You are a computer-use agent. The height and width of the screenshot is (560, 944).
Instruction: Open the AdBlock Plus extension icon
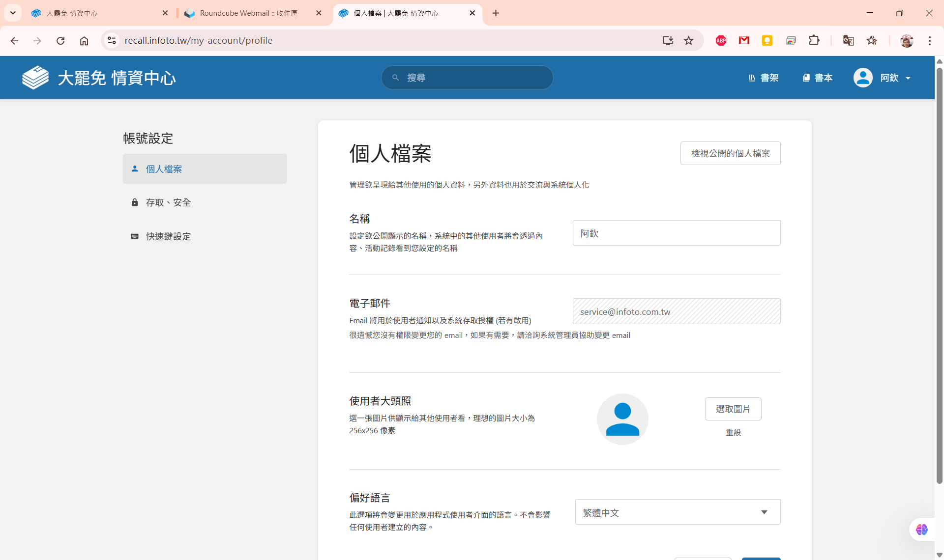click(721, 41)
